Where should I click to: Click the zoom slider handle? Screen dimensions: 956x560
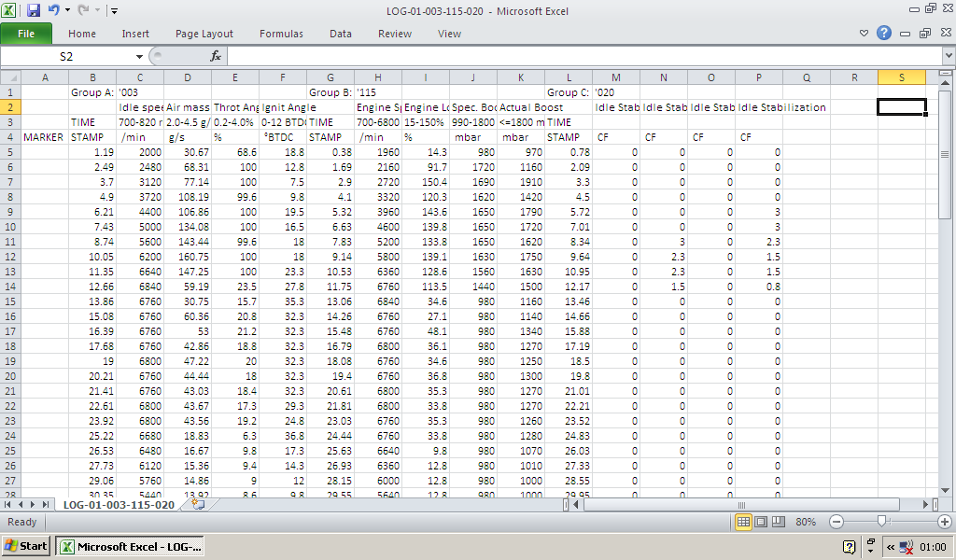coord(880,522)
